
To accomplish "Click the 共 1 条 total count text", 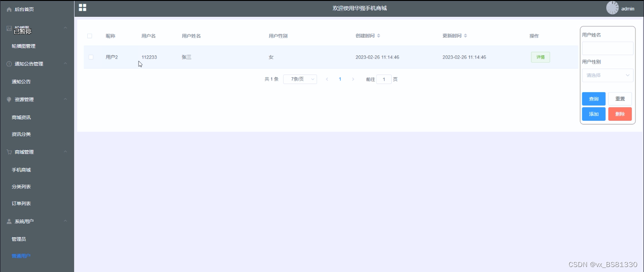I will 271,79.
